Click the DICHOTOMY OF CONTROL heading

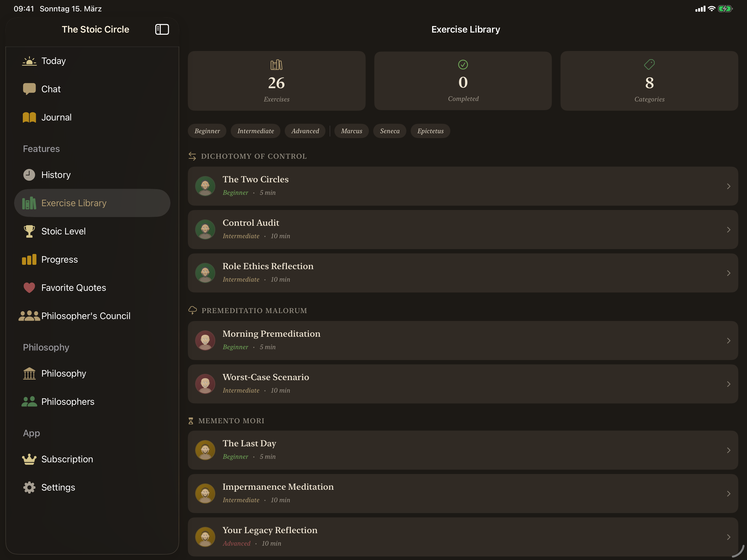point(254,156)
